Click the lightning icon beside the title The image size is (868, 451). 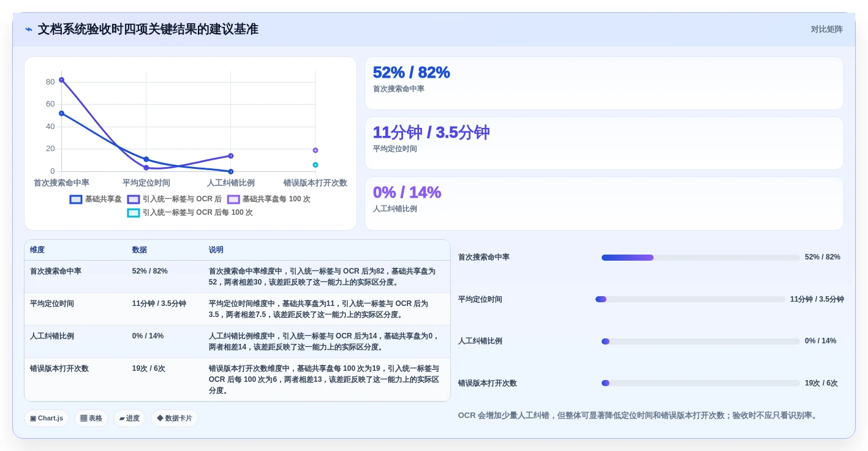[29, 29]
